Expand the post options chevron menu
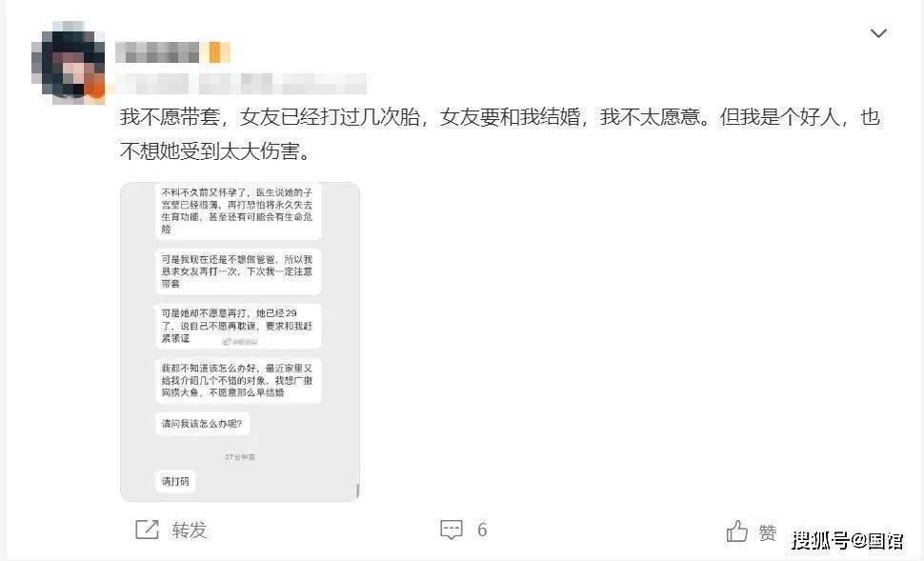This screenshot has height=561, width=924. [x=878, y=33]
